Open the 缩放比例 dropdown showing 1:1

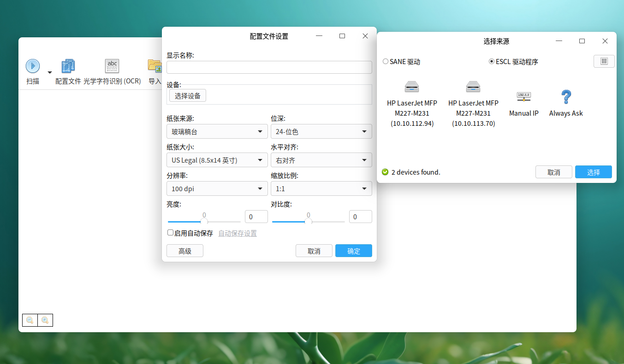321,189
